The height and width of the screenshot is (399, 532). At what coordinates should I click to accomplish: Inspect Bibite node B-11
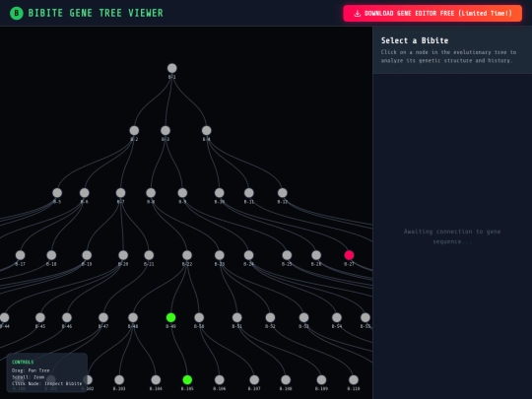coord(249,193)
